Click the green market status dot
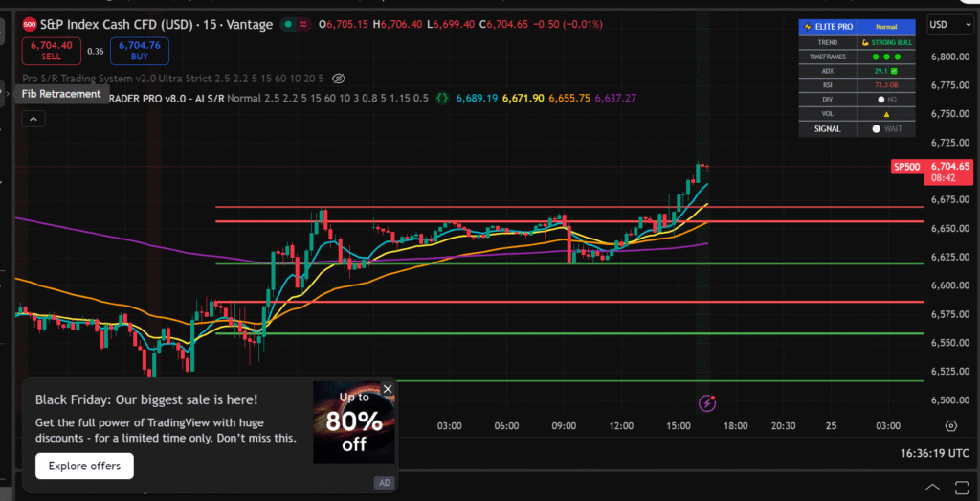 click(x=287, y=25)
